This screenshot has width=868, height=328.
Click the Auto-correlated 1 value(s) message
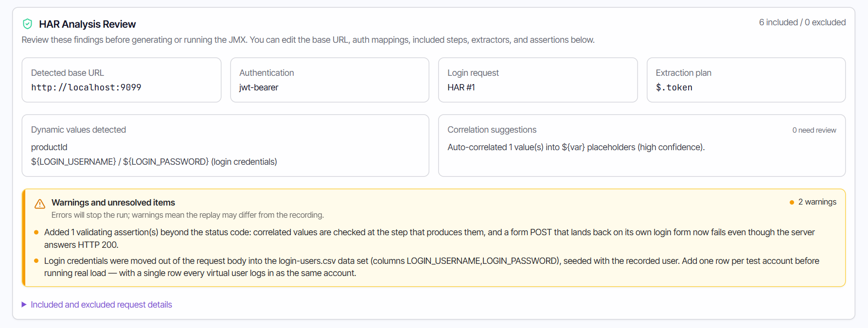click(576, 147)
